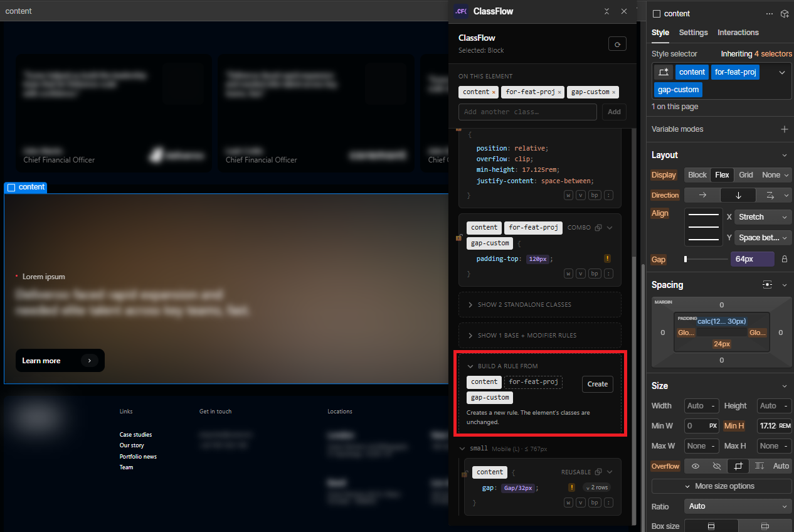Set Overflow to hidden with crossed-eye icon

(717, 466)
